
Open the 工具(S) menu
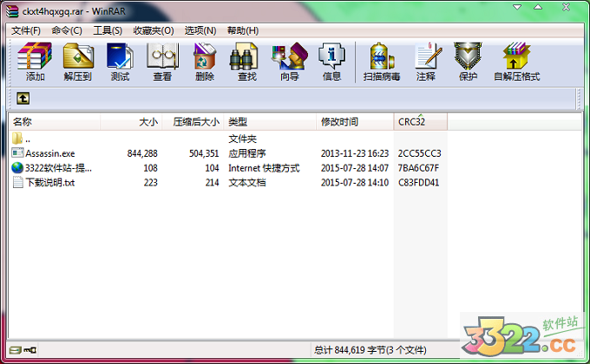108,30
